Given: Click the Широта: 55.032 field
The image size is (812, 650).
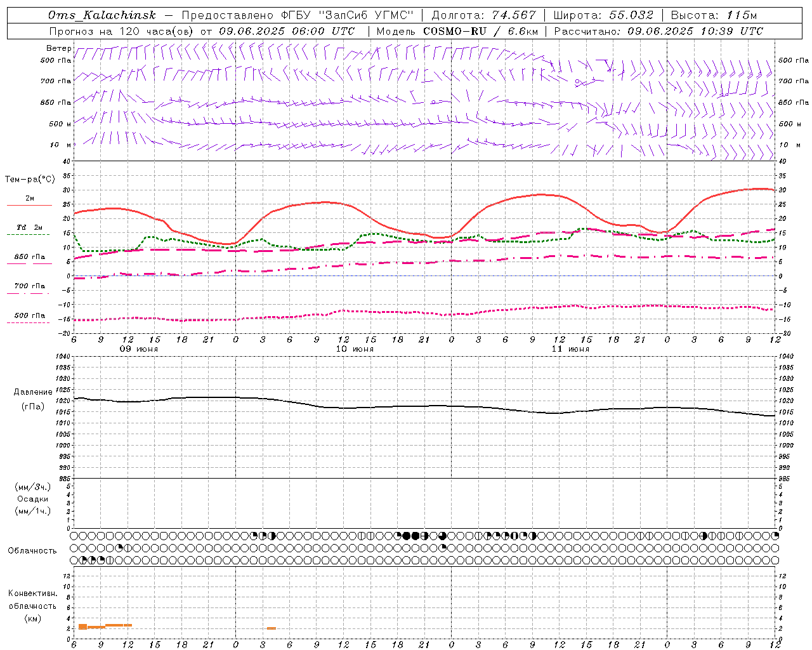Looking at the screenshot, I should pos(603,15).
